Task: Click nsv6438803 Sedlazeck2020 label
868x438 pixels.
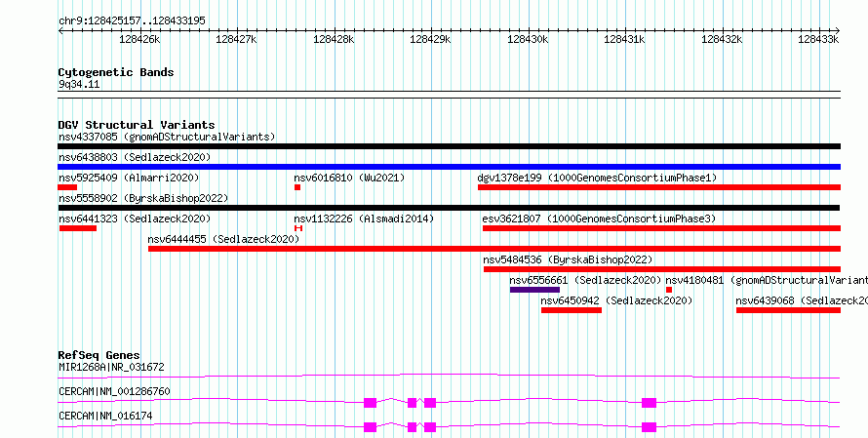Action: 135,157
